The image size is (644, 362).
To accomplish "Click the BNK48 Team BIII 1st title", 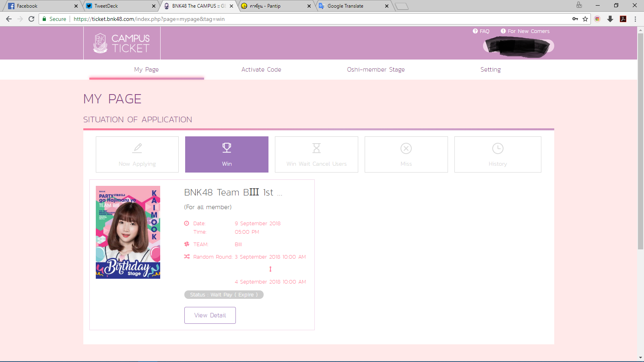I will click(233, 192).
